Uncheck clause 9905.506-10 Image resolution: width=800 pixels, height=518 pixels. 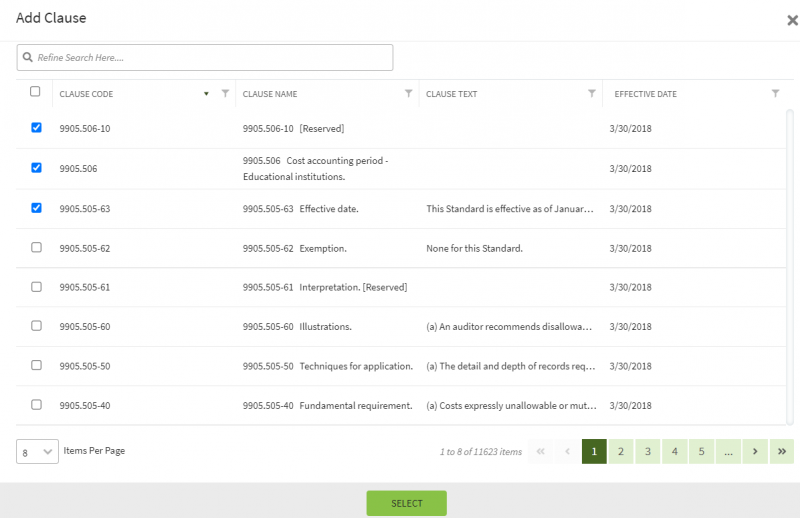tap(36, 128)
